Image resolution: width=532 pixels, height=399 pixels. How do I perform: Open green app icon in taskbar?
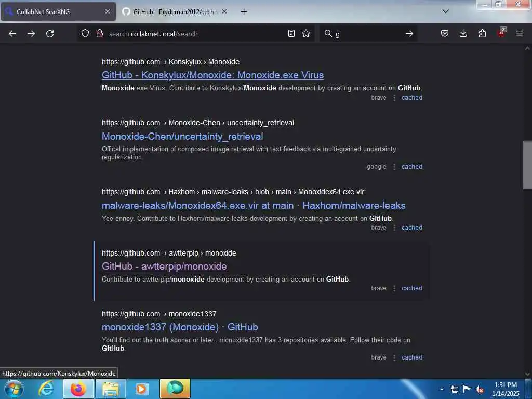point(175,389)
